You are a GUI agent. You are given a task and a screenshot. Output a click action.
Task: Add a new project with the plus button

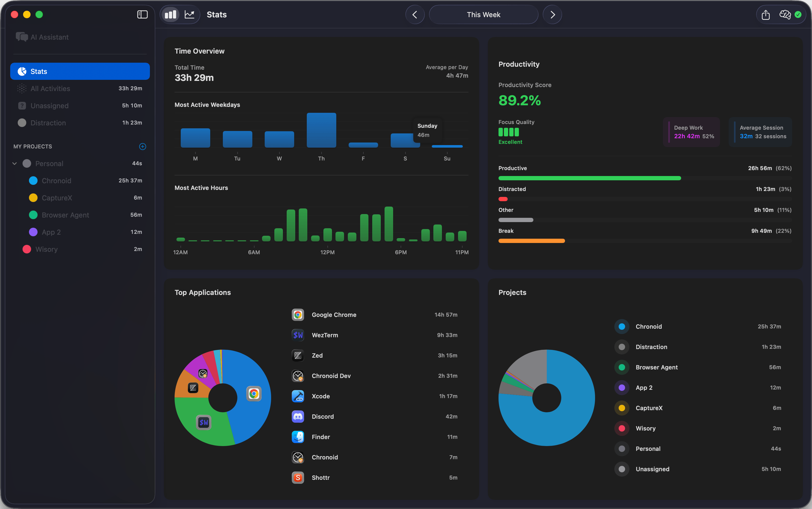pos(142,147)
